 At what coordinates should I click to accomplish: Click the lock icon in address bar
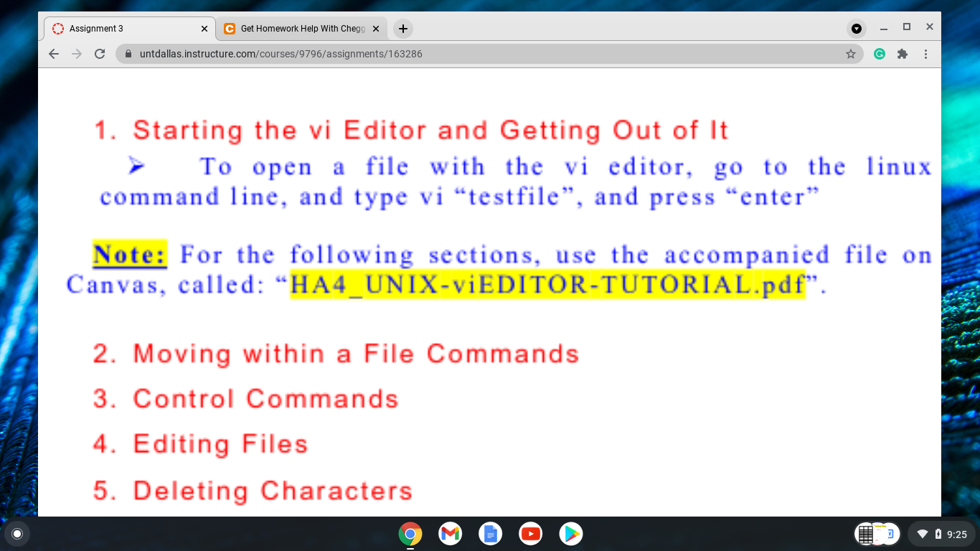pyautogui.click(x=129, y=54)
